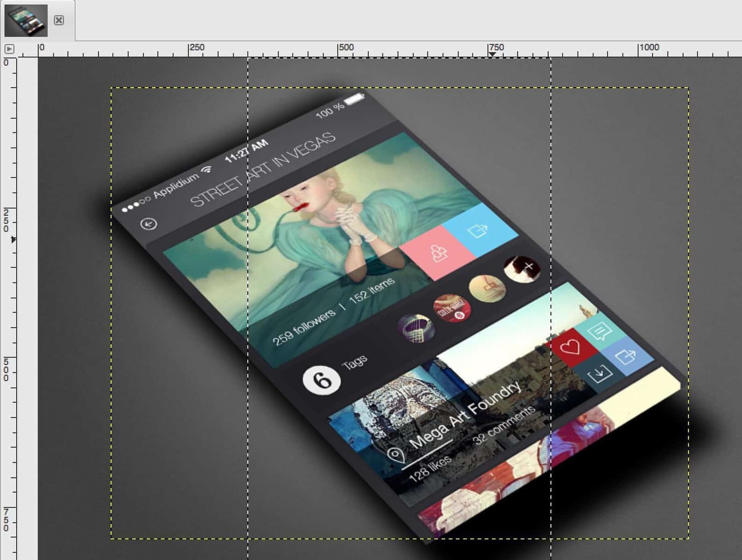Click the 'Tags' label text
Image resolution: width=742 pixels, height=560 pixels.
(354, 362)
